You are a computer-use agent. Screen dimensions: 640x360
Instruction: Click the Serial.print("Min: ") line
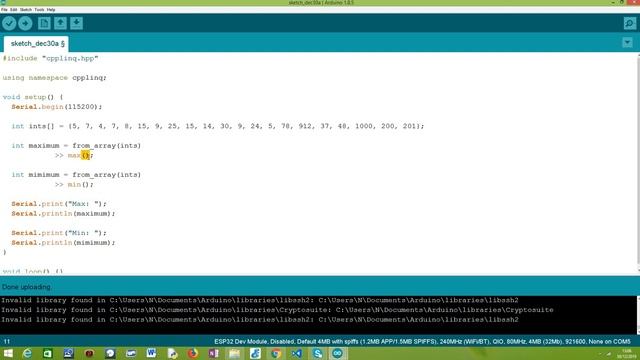tap(59, 233)
